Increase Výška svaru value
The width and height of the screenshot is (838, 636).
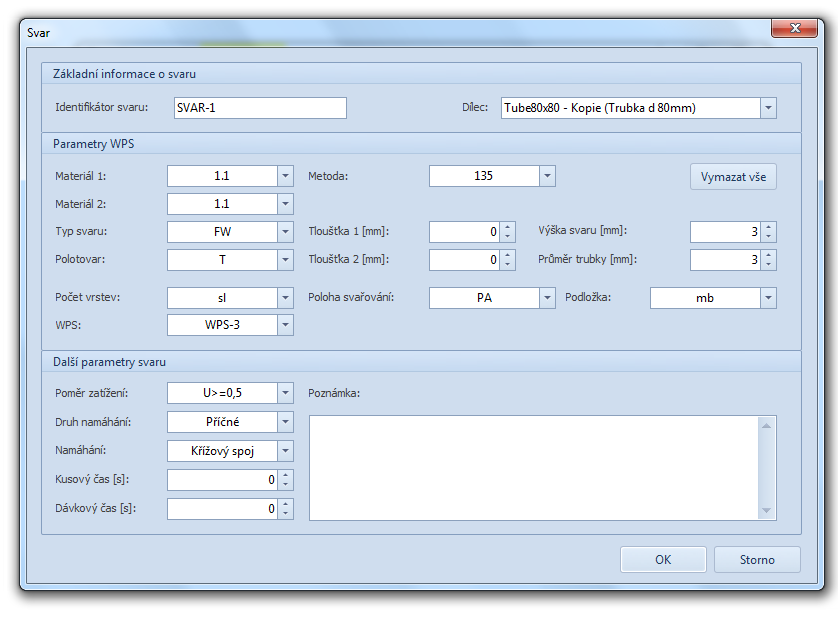coord(769,227)
